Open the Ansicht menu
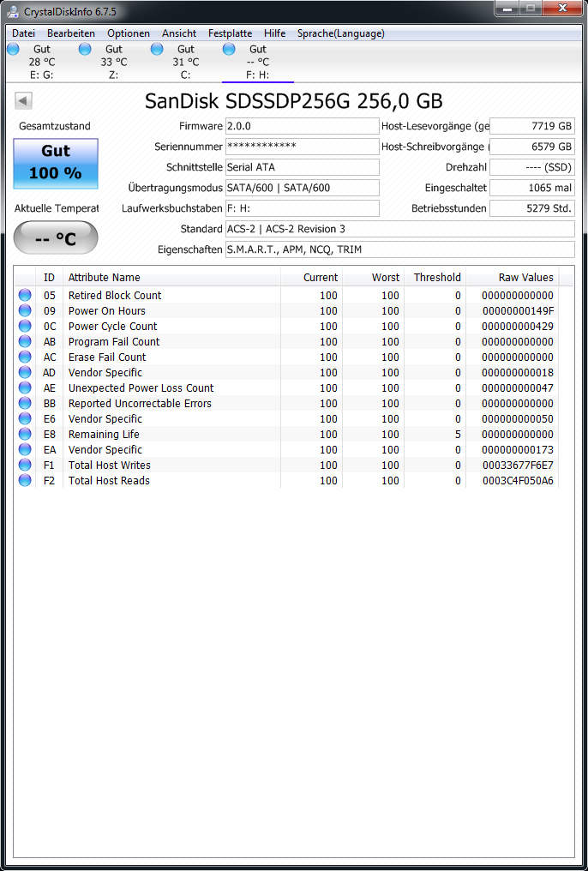 (x=179, y=33)
